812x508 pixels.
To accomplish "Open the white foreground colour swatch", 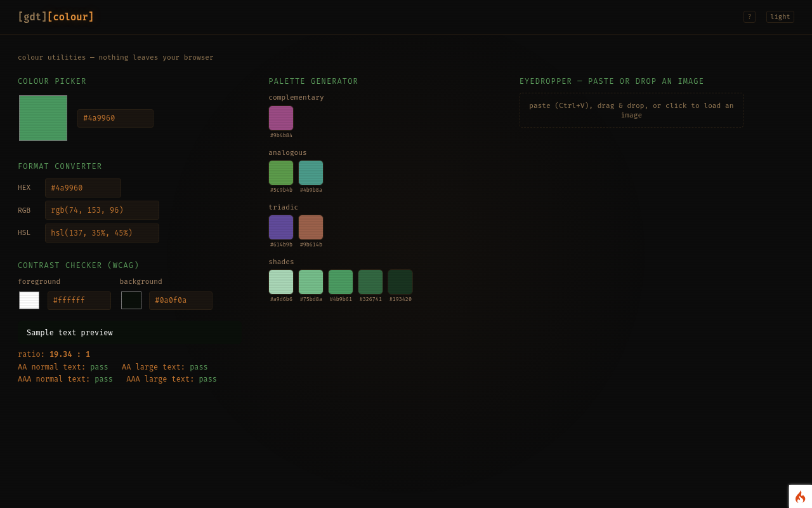I will (x=29, y=300).
